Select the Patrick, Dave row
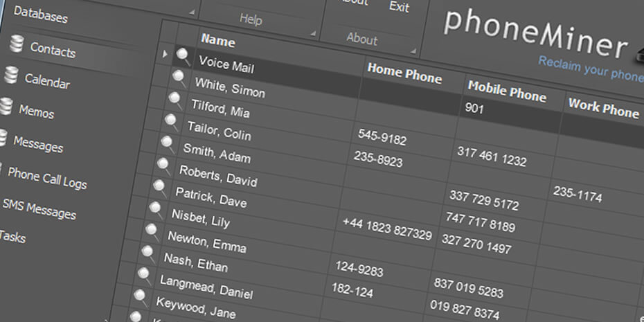 coord(211,197)
